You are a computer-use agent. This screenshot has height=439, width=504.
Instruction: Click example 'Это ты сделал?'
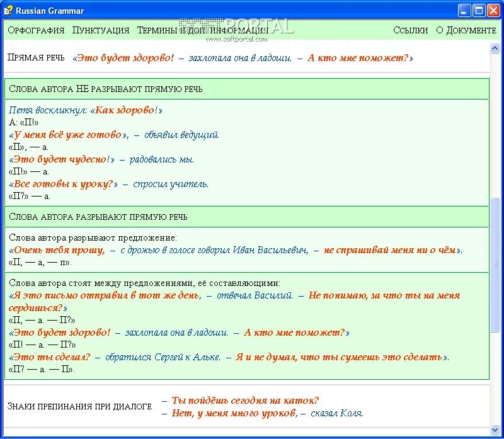tap(52, 357)
